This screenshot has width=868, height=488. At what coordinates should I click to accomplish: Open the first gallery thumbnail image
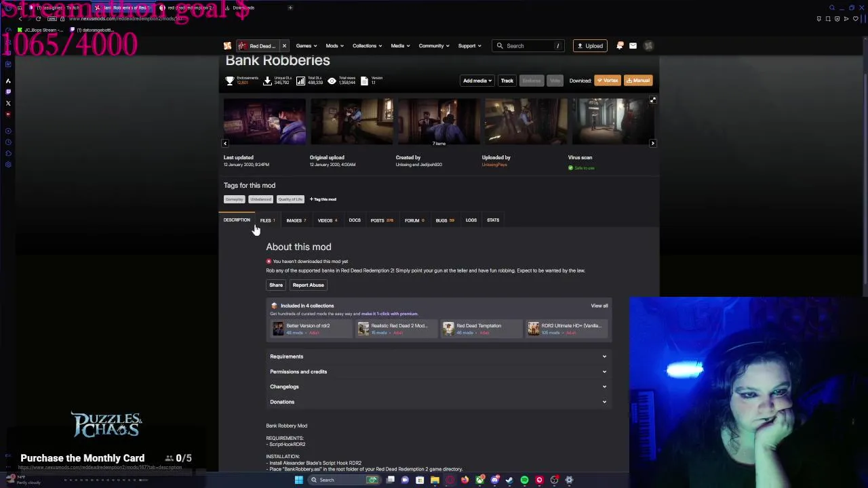264,121
